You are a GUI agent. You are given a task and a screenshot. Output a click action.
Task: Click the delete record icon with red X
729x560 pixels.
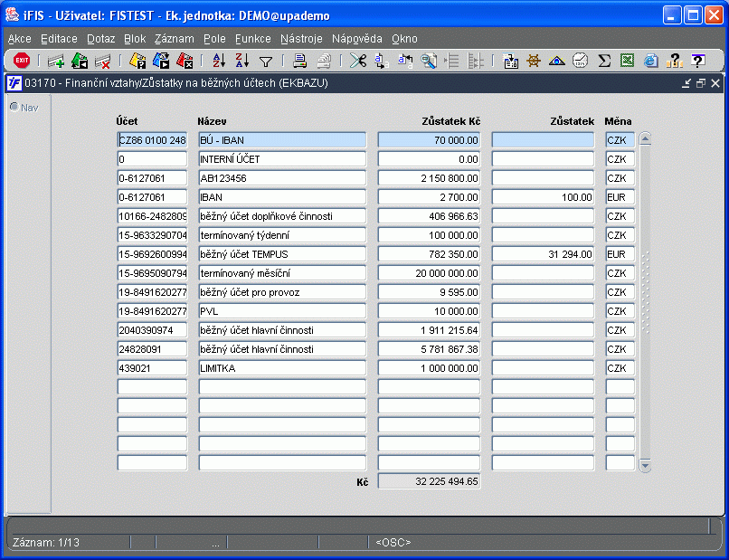pos(103,61)
